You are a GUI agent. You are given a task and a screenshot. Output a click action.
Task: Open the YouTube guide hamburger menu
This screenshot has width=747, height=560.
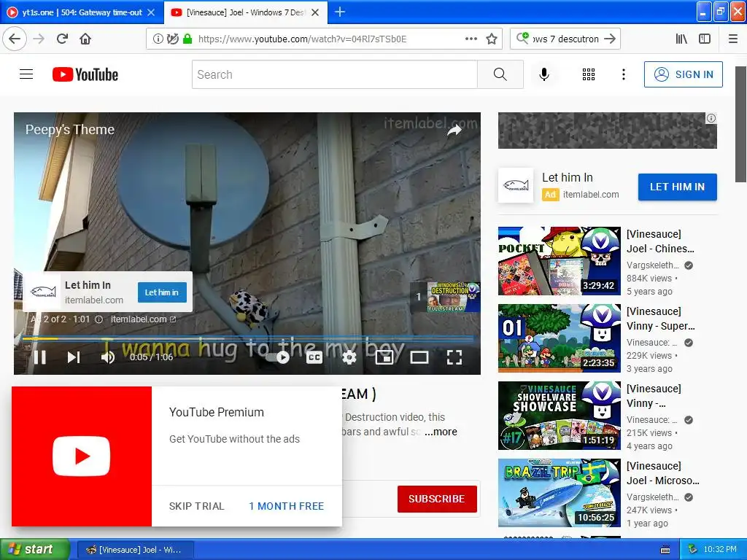(26, 74)
